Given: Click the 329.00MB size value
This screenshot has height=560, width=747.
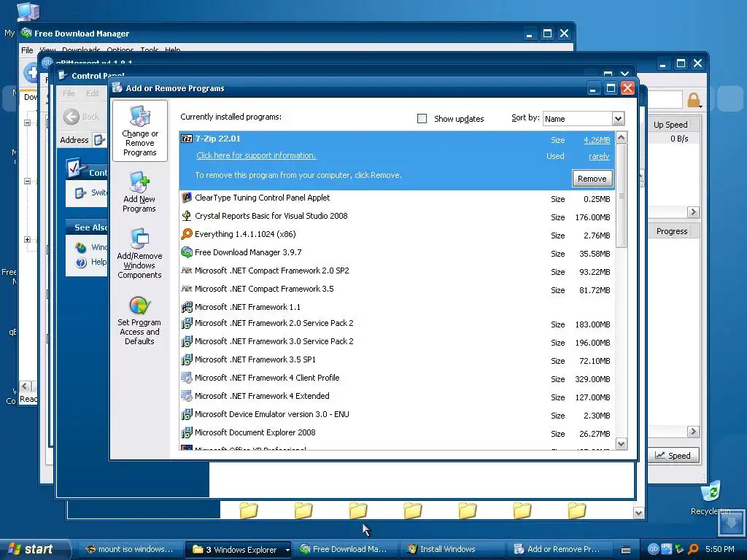Looking at the screenshot, I should point(592,379).
